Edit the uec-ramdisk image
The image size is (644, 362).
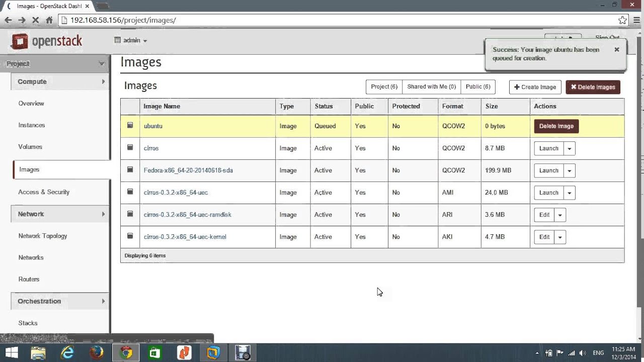pyautogui.click(x=544, y=215)
